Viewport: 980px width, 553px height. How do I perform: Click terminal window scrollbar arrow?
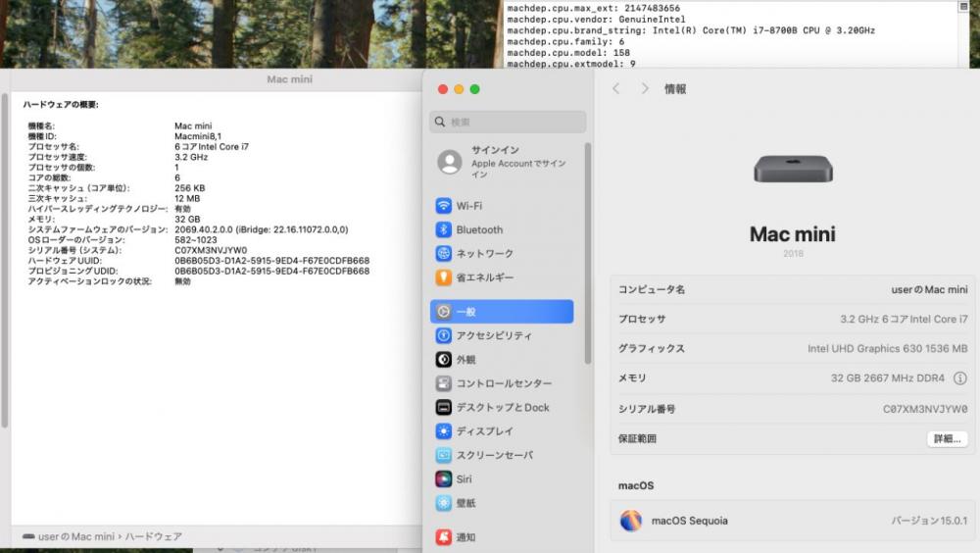pos(963,6)
